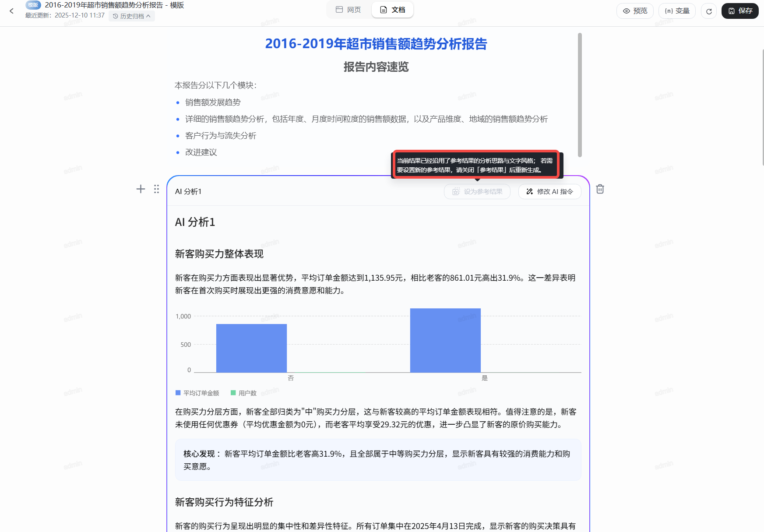Click the 保存 save button
The height and width of the screenshot is (532, 764).
click(x=740, y=11)
